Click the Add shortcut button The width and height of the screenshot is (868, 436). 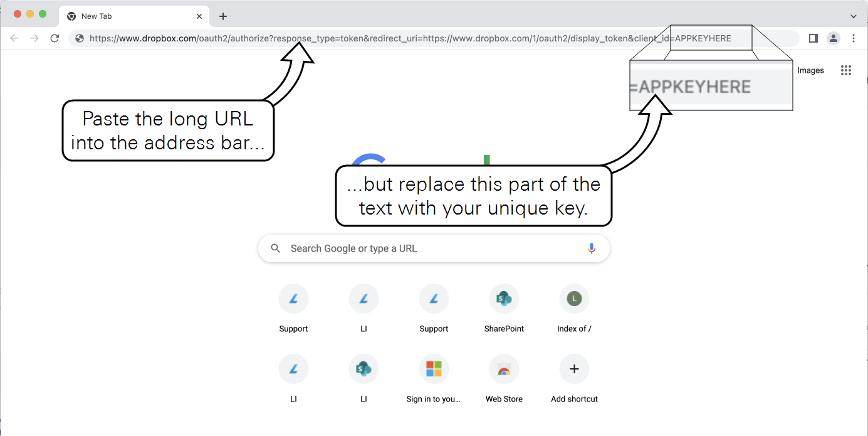574,370
